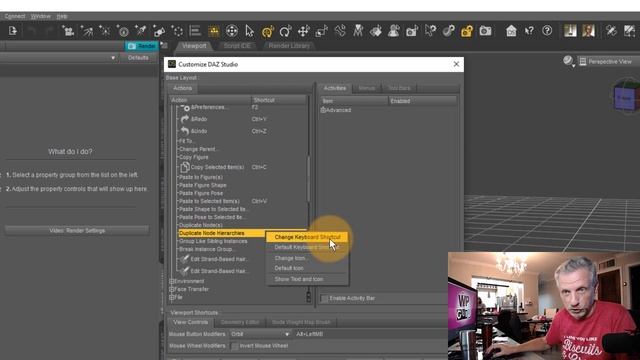The width and height of the screenshot is (640, 360).
Task: Activate the What's This pointer help icon
Action: pos(529,31)
